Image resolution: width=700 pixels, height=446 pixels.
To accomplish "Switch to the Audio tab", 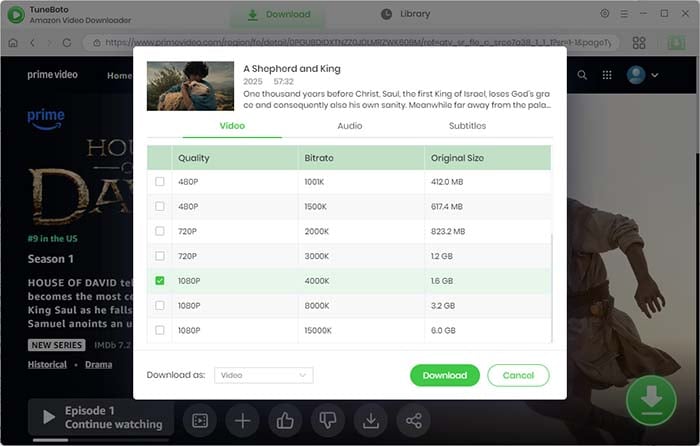I will (350, 126).
